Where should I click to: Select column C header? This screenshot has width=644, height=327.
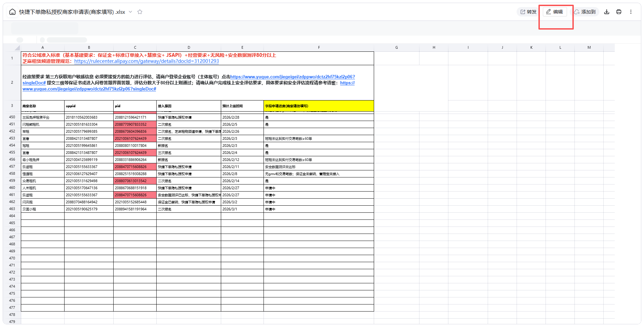[x=135, y=47]
